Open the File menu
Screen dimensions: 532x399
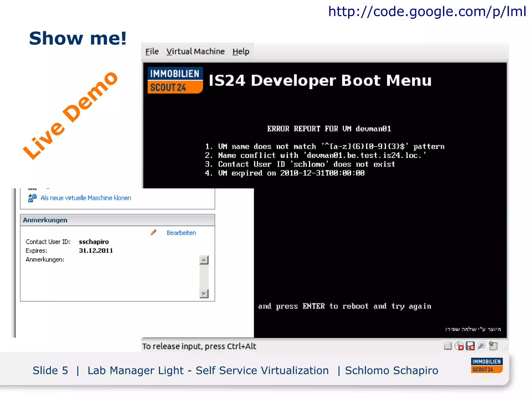152,51
